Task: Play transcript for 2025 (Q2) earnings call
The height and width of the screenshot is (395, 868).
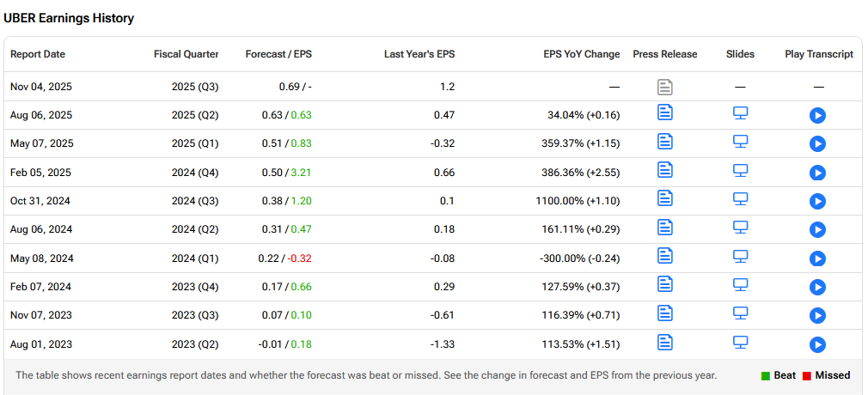Action: click(x=817, y=115)
